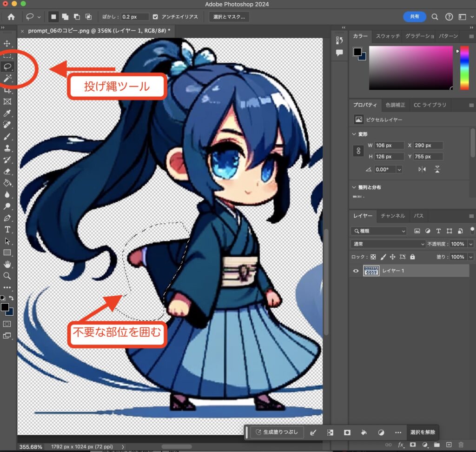Pick a color in the color field
476x452 pixels.
pos(410,68)
